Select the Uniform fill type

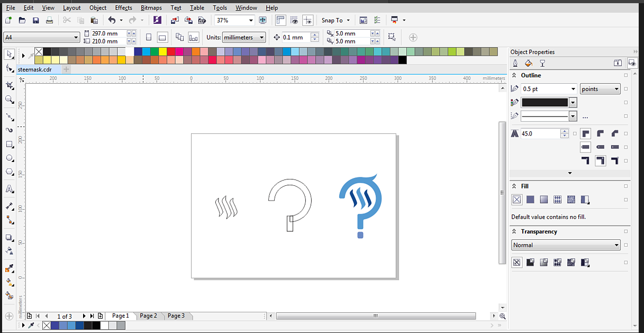(530, 200)
